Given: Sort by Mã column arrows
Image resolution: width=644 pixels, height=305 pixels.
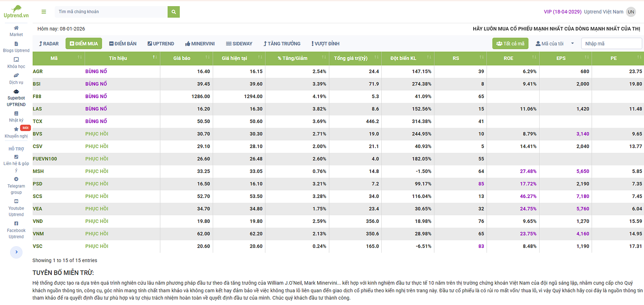Looking at the screenshot, I should click(x=80, y=58).
